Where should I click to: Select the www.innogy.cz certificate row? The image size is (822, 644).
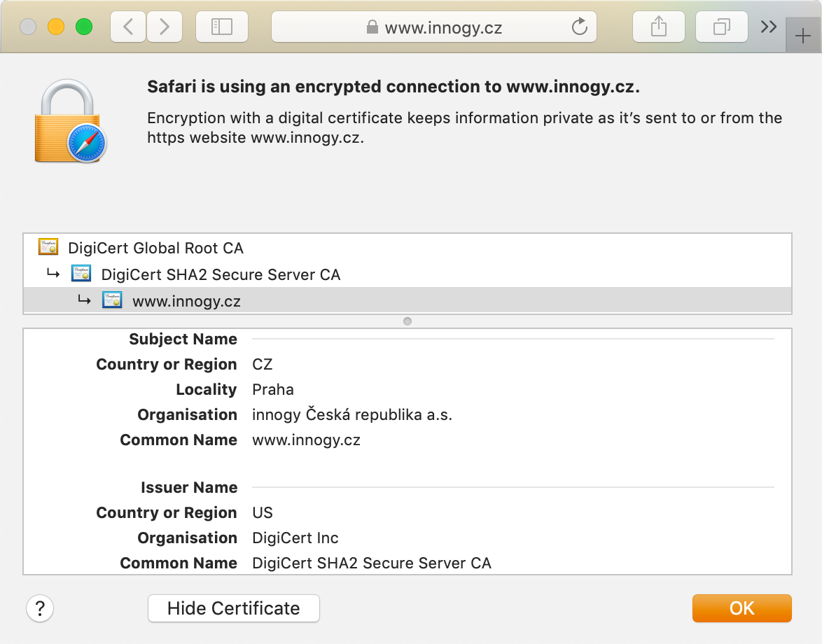(x=407, y=301)
